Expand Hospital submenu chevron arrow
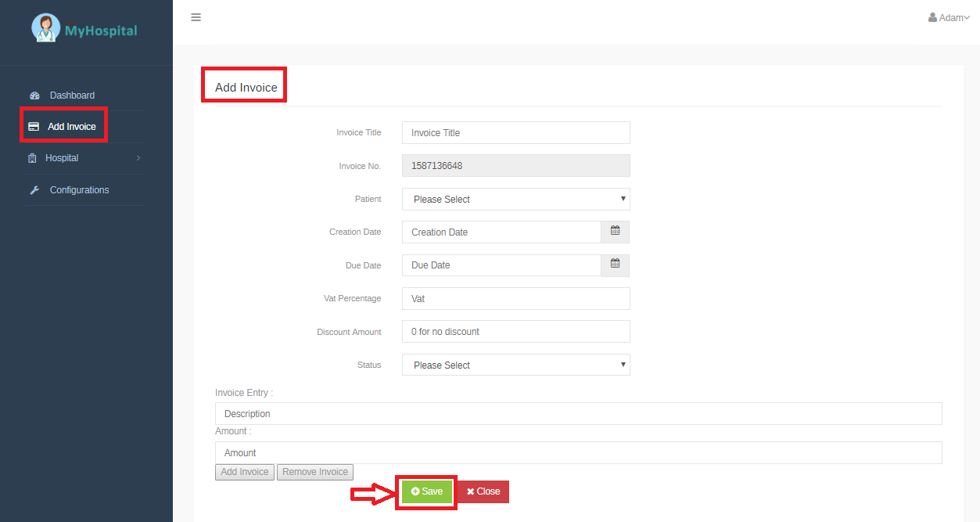The image size is (980, 522). coord(138,158)
